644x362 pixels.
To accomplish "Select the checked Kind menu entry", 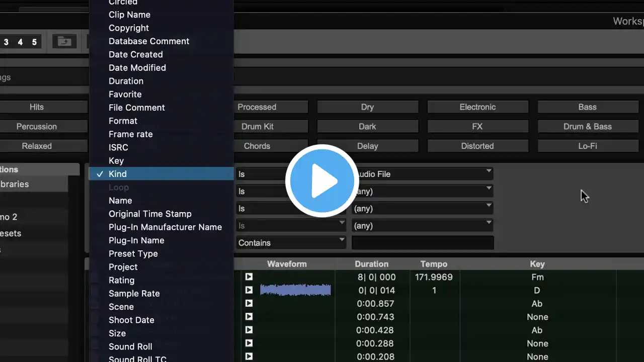I will coord(162,174).
